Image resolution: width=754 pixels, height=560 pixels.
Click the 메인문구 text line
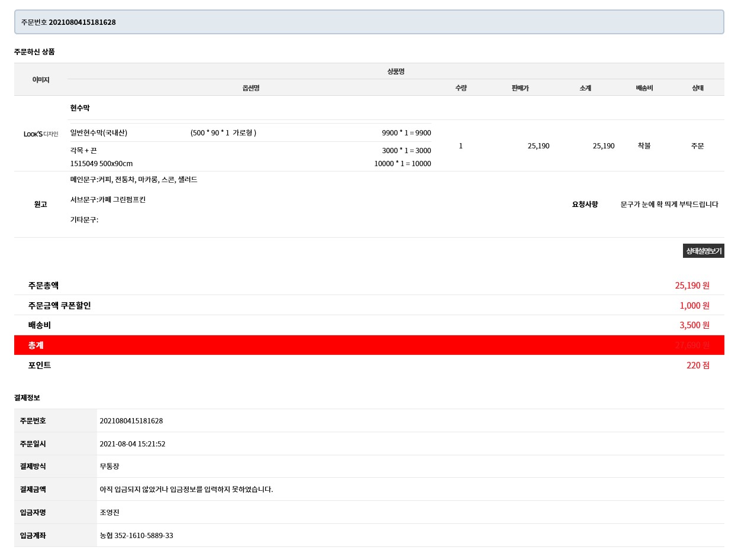(x=134, y=180)
